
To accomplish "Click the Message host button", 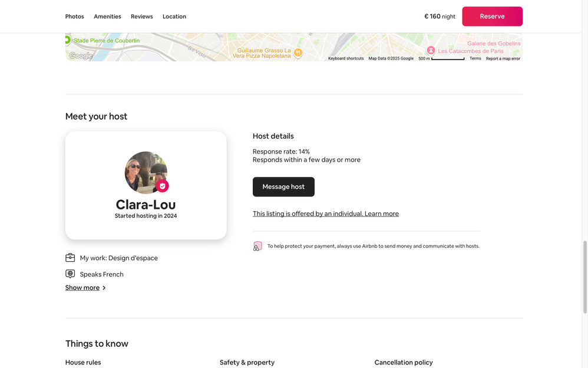I will tap(283, 187).
